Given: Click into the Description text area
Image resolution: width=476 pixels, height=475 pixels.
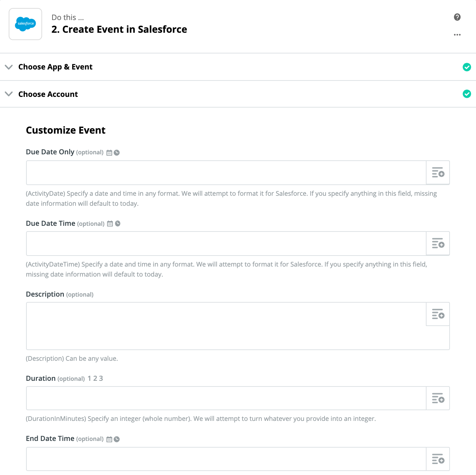Looking at the screenshot, I should [226, 326].
